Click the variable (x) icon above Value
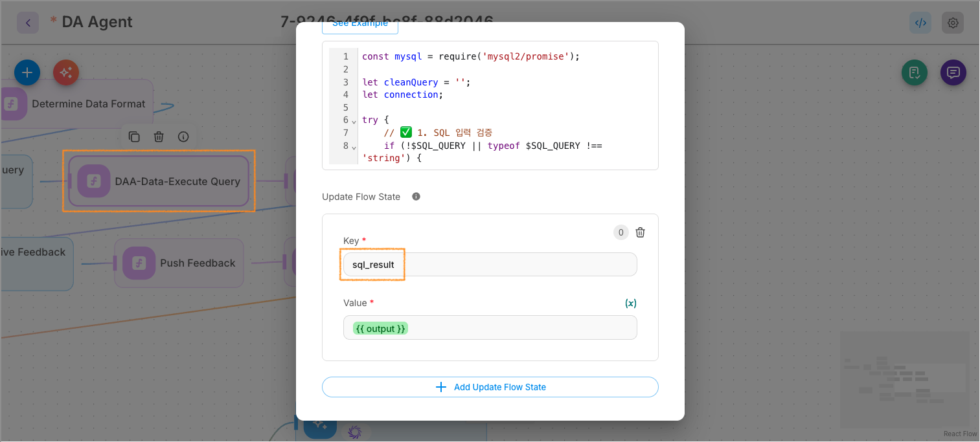 (630, 303)
